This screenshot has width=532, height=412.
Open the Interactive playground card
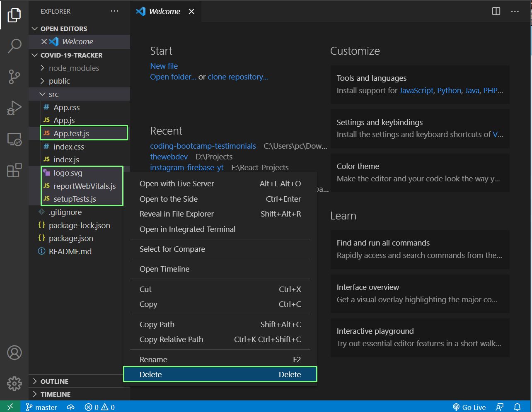coord(420,337)
